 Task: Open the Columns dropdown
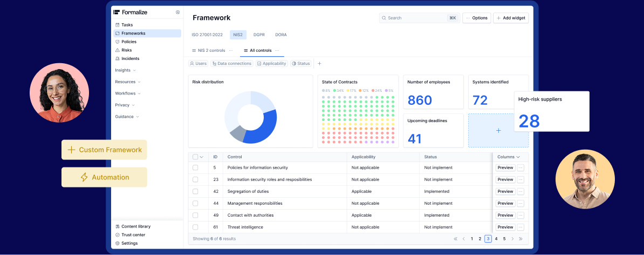[508, 157]
